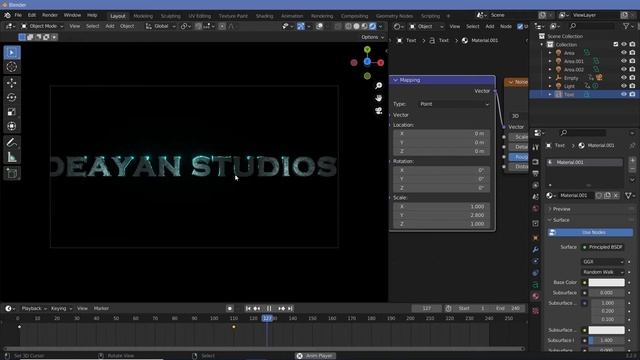The image size is (640, 360).
Task: Open the Random Walk subsurface dropdown
Action: 602,272
